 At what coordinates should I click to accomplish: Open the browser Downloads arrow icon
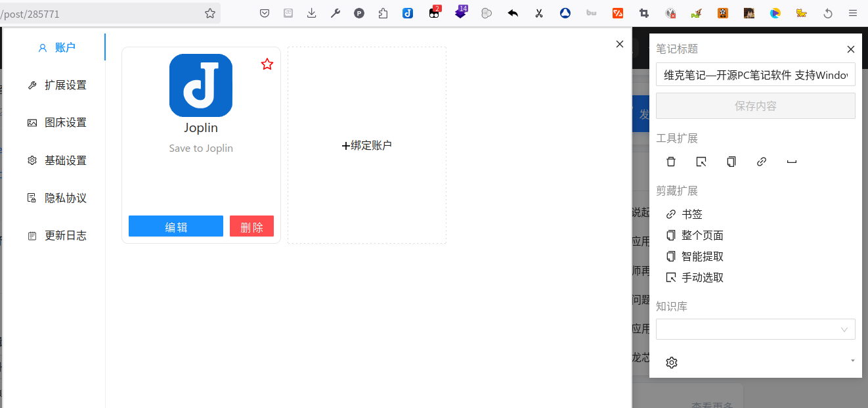click(312, 13)
